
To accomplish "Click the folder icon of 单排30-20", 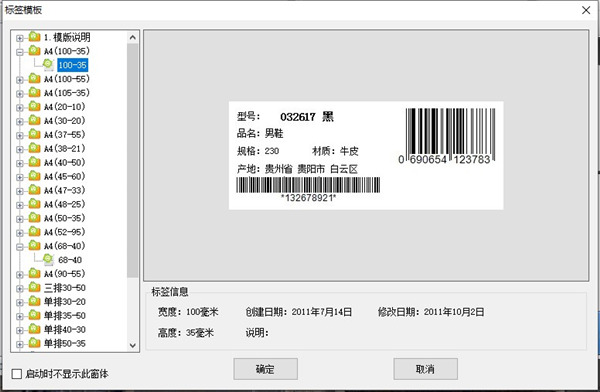I will click(x=34, y=301).
